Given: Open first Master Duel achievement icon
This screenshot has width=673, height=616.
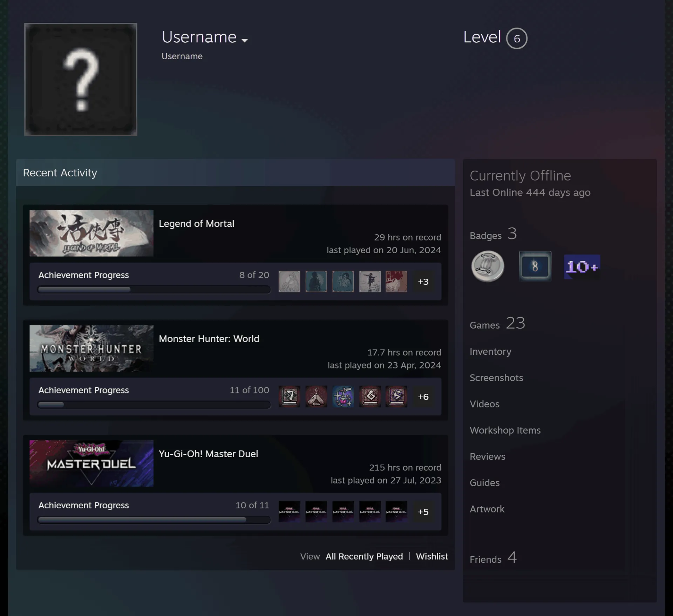Looking at the screenshot, I should click(x=289, y=511).
